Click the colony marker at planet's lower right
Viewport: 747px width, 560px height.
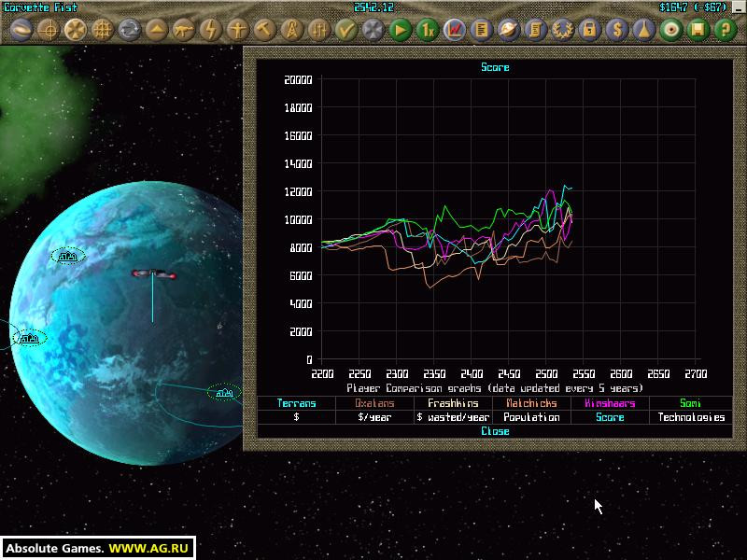224,392
